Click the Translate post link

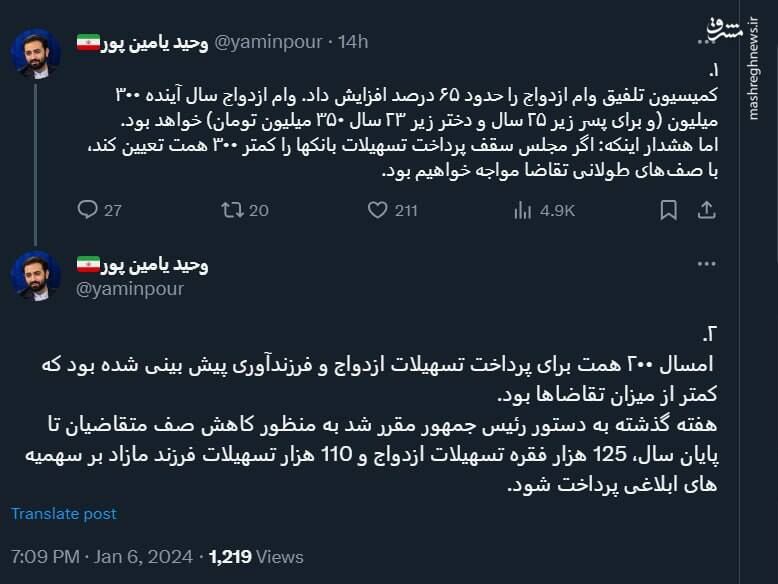pos(64,514)
